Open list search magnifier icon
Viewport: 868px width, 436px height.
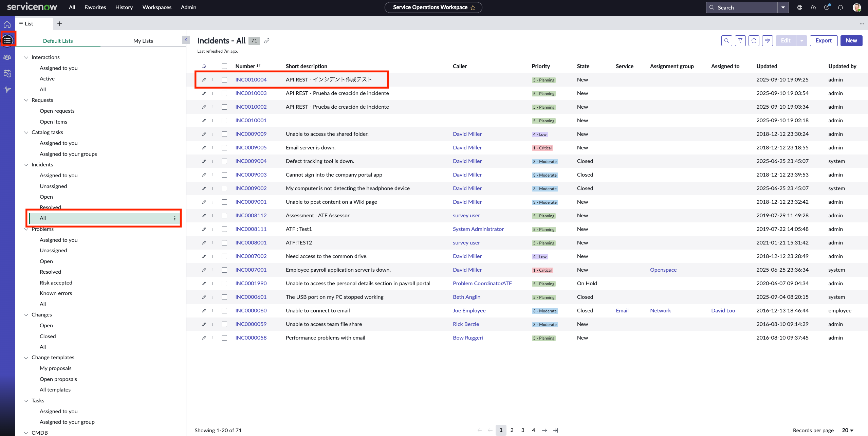[x=726, y=41]
